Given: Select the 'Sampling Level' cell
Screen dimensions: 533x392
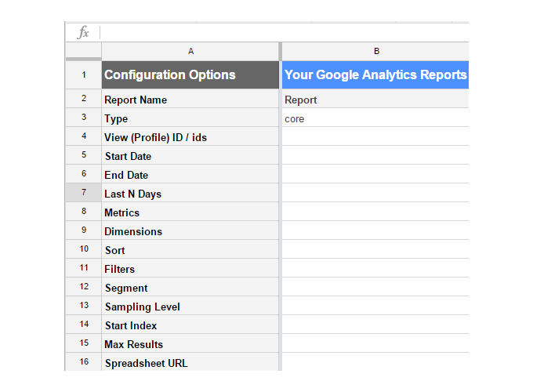Looking at the screenshot, I should (x=190, y=306).
